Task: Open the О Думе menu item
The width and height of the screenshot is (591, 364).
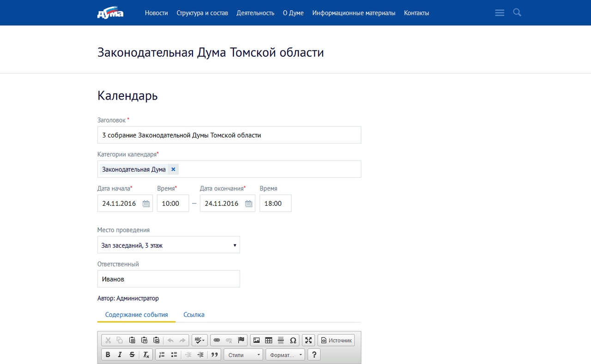Action: coord(293,13)
